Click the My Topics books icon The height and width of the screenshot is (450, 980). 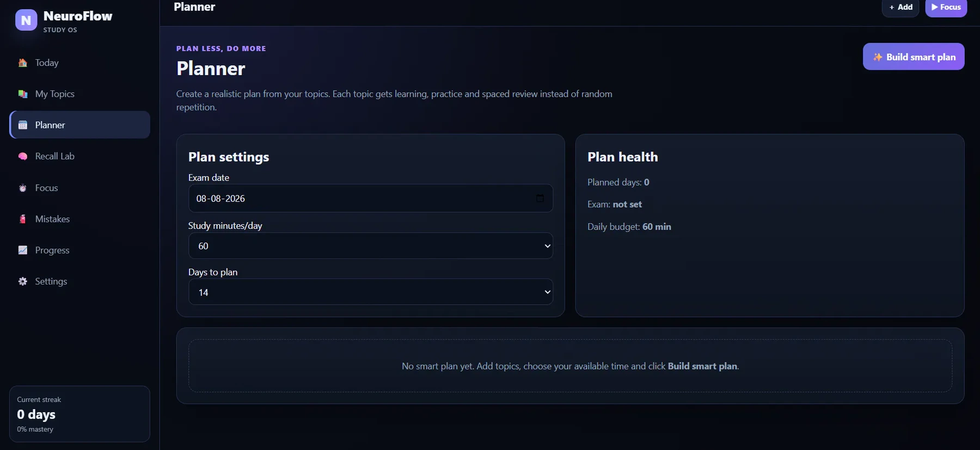coord(23,94)
